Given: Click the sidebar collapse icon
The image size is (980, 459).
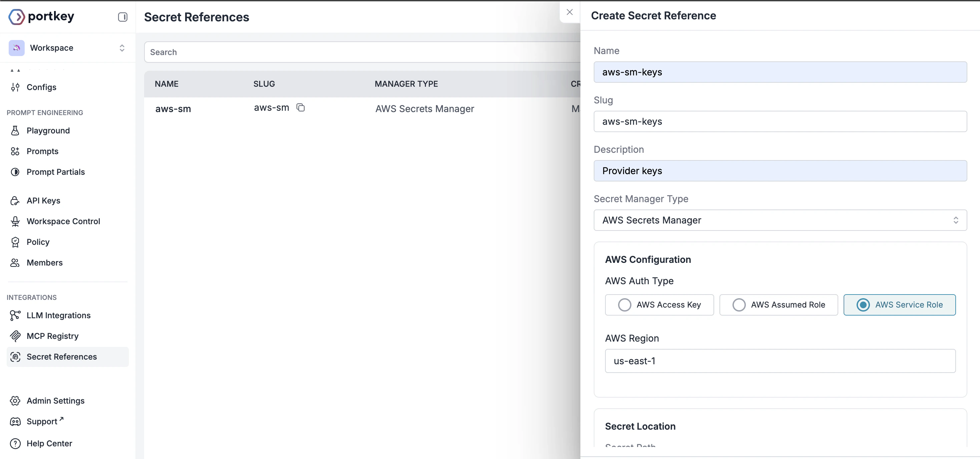Looking at the screenshot, I should 122,17.
